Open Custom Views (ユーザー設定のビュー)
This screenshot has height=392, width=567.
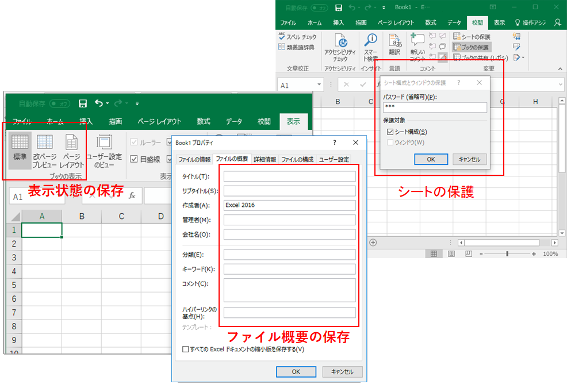(104, 151)
